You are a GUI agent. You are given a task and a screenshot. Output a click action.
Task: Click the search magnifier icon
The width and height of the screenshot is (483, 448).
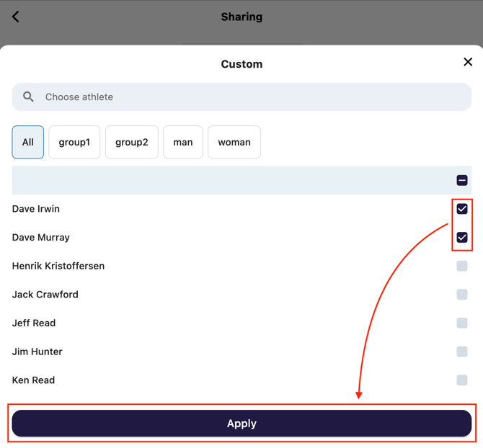[x=29, y=97]
